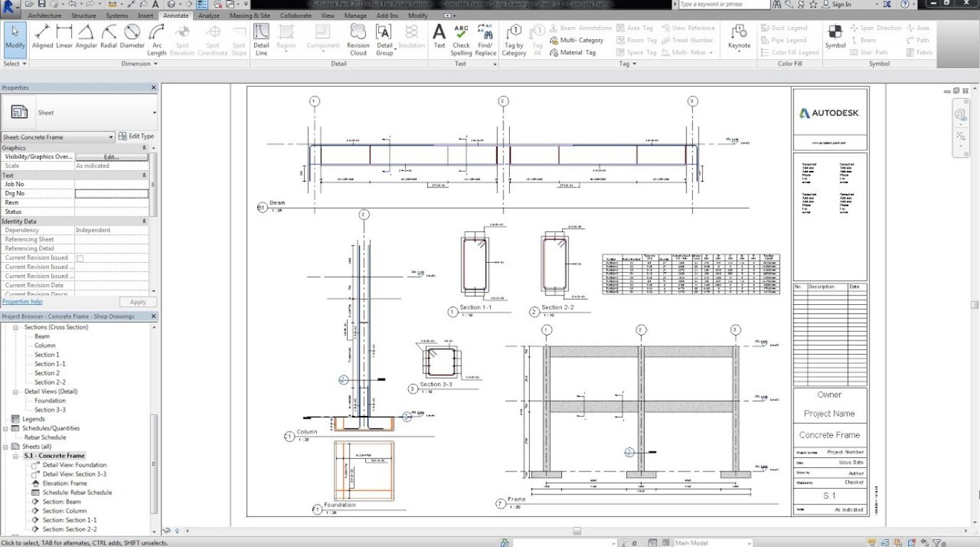Close the Properties panel
The image size is (980, 547).
tap(153, 88)
